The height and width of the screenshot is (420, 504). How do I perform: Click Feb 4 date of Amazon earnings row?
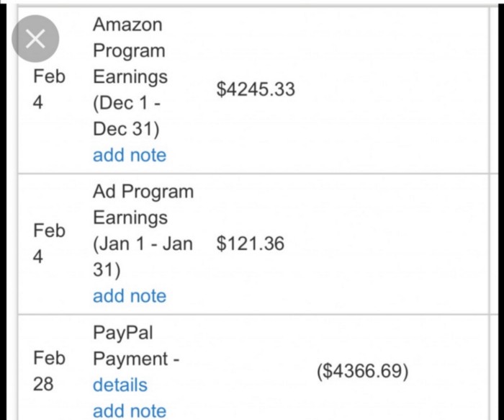[49, 89]
